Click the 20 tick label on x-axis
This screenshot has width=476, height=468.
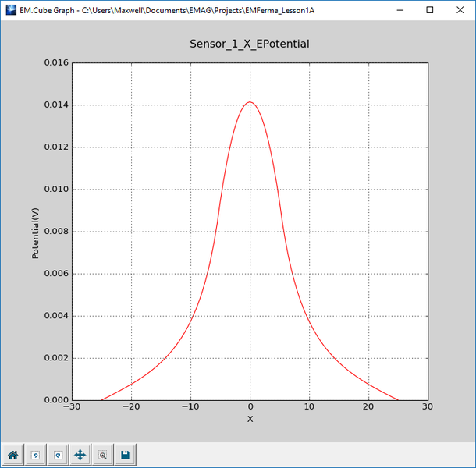pos(368,406)
